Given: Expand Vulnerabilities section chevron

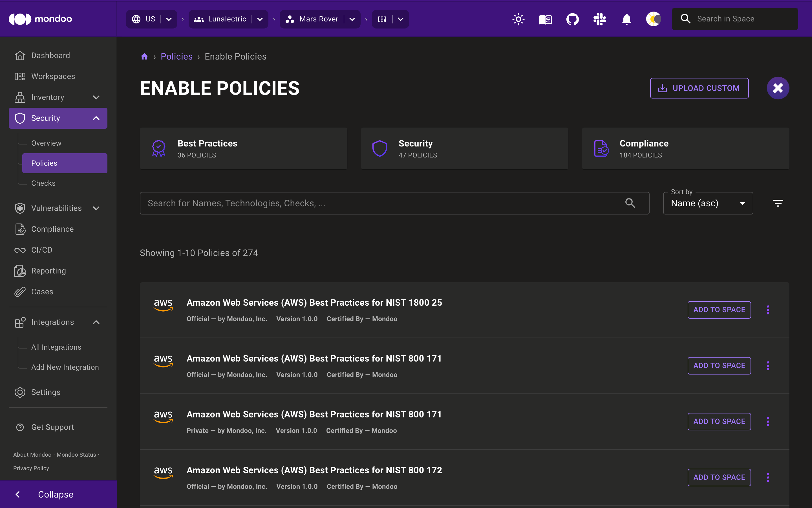Looking at the screenshot, I should [x=96, y=208].
